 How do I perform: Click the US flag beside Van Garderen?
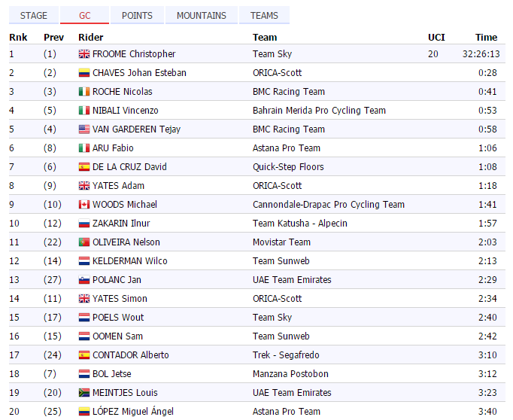(84, 129)
